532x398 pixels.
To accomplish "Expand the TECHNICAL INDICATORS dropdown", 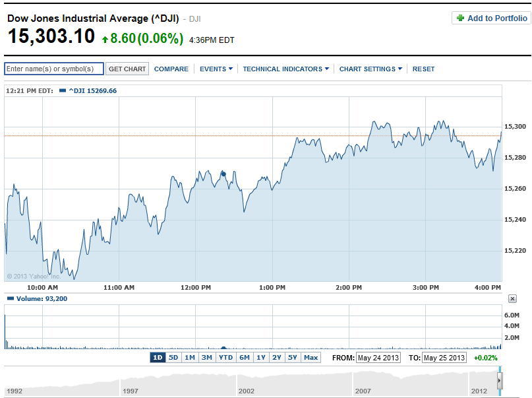I will 285,69.
